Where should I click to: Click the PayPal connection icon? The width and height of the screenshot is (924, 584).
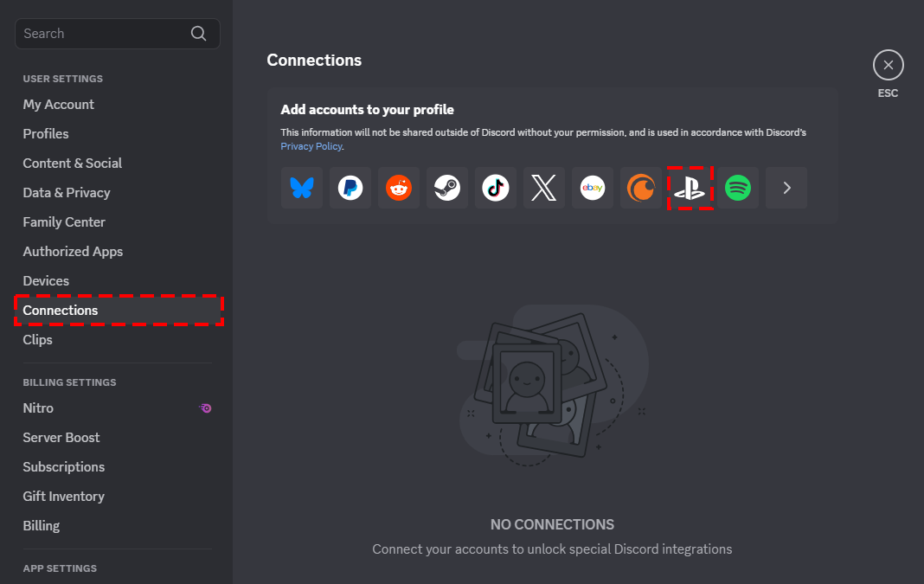pyautogui.click(x=350, y=188)
